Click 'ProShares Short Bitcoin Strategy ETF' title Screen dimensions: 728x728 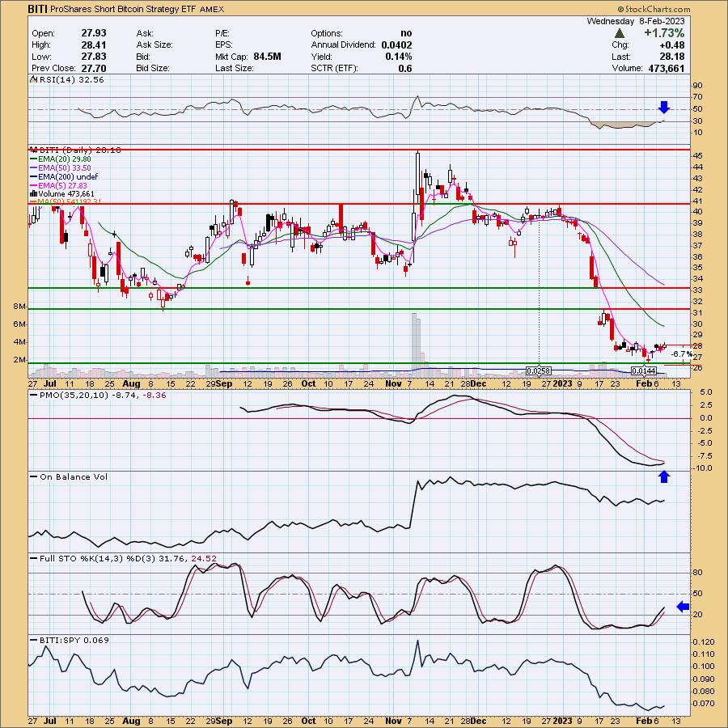tap(124, 9)
